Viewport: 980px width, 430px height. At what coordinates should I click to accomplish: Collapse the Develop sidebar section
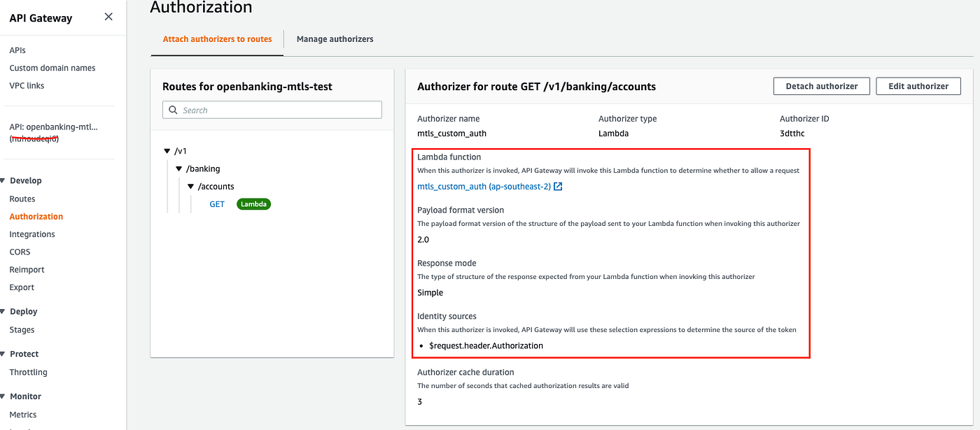coord(3,180)
